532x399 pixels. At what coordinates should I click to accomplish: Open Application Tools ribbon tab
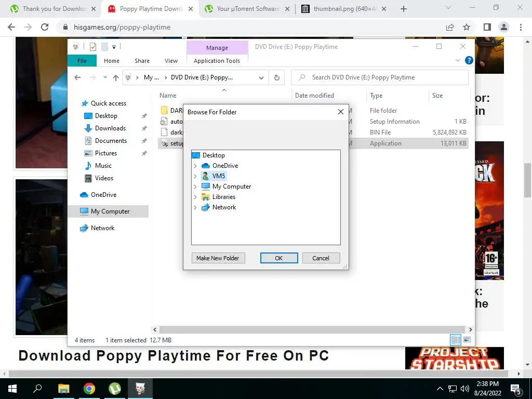pos(217,61)
